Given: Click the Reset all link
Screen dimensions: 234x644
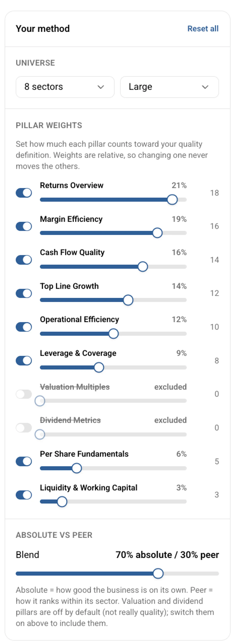Looking at the screenshot, I should (203, 28).
